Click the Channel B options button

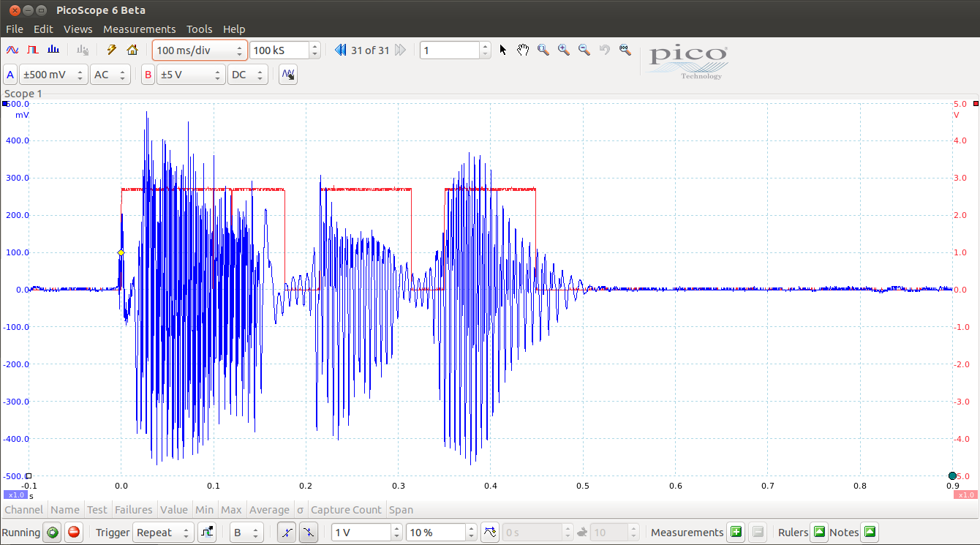click(x=148, y=75)
